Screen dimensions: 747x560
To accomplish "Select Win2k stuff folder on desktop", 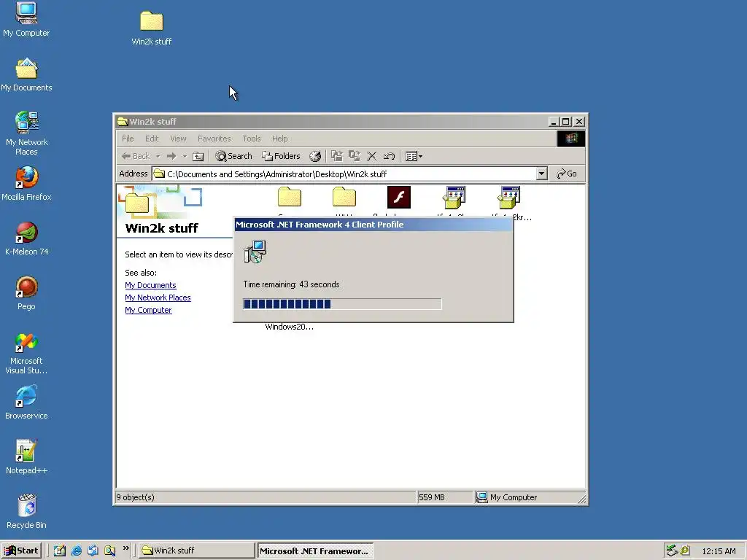I will tap(152, 28).
